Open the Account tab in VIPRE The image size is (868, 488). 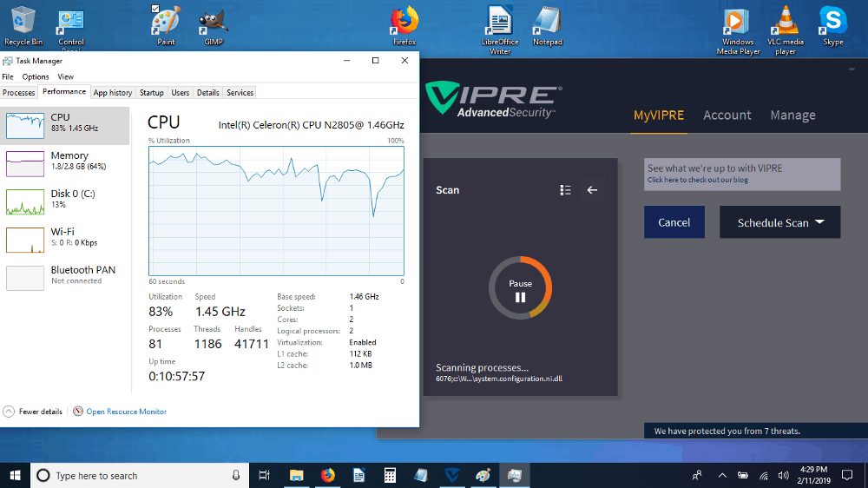727,115
